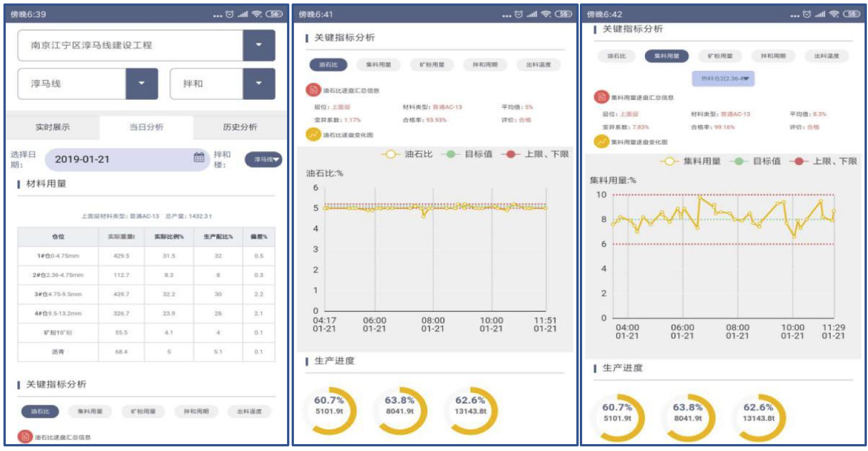Select the 出料温度 indicator on the 6:42 screen
The image size is (868, 451).
(827, 56)
